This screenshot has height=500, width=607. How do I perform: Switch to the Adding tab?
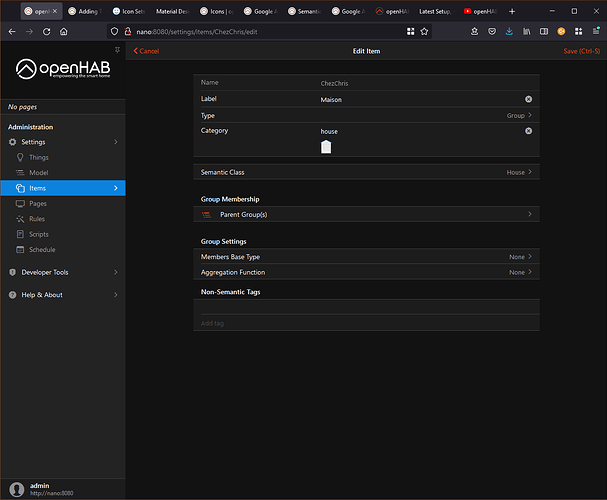click(84, 12)
